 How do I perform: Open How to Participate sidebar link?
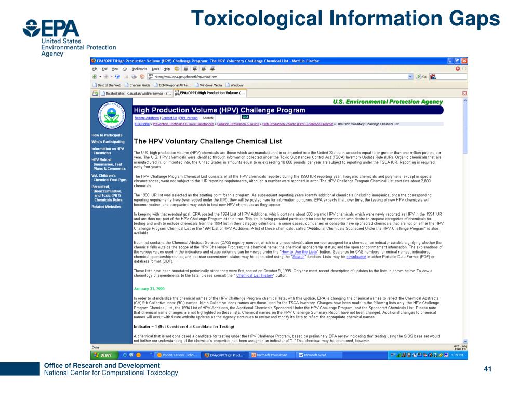coord(107,135)
